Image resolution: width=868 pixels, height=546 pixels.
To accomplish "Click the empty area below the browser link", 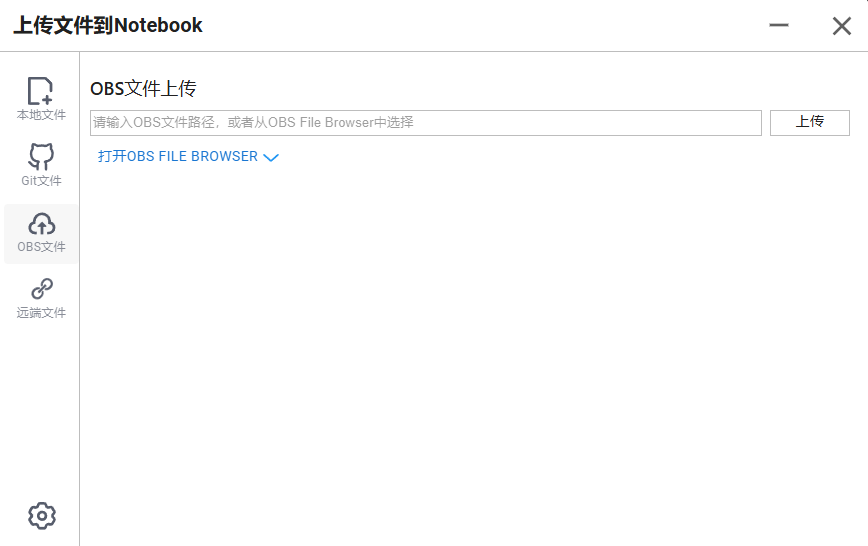I will [473, 354].
